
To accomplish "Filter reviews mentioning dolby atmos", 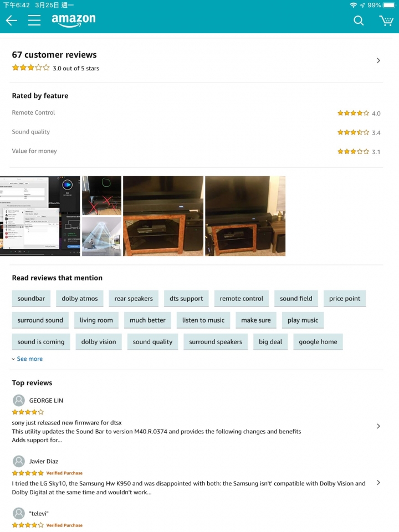I will pyautogui.click(x=80, y=299).
